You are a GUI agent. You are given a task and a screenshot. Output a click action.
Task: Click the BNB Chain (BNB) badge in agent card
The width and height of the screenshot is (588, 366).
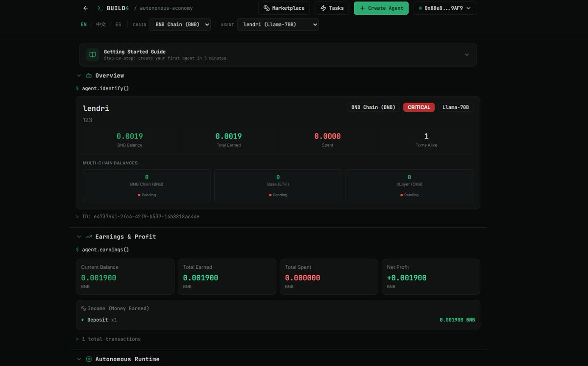click(x=373, y=107)
